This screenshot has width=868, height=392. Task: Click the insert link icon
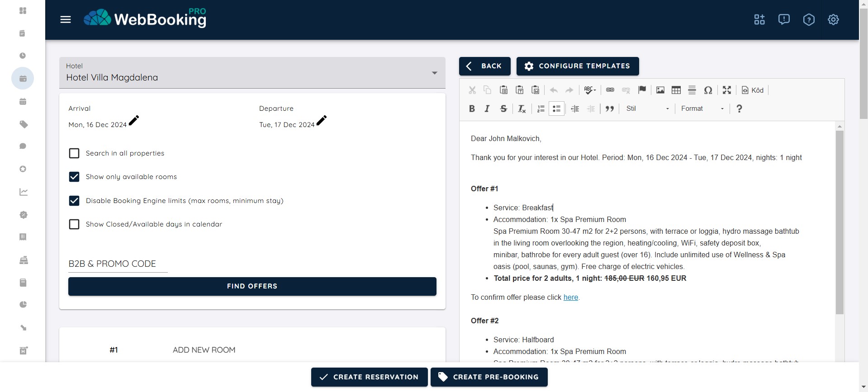pos(610,90)
